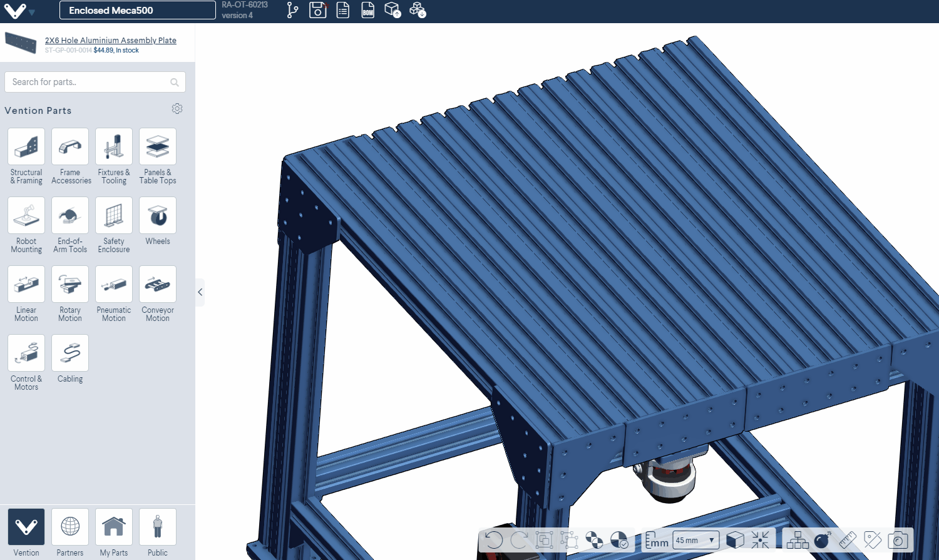Open 2X6 Hole Aluminium Assembly Plate link

[x=110, y=40]
